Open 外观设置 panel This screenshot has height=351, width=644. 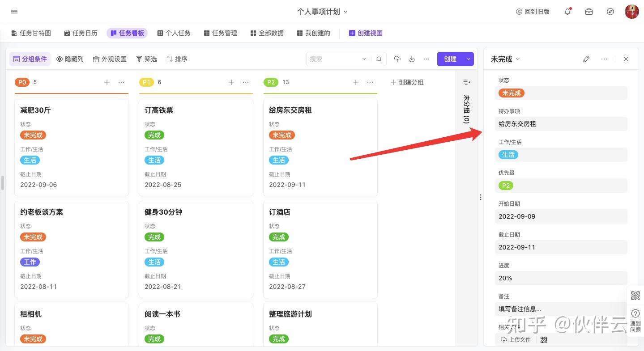[110, 59]
